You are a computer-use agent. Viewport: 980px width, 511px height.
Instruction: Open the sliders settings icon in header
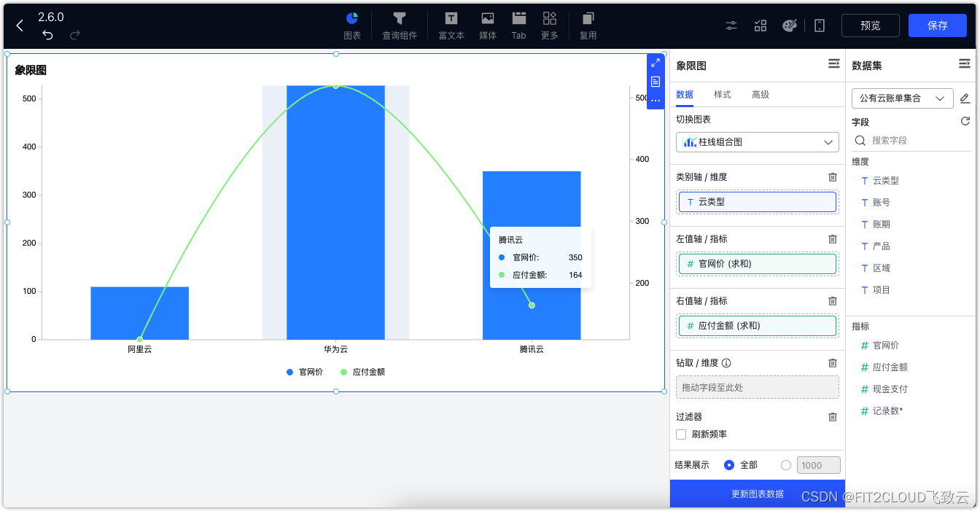coord(731,26)
